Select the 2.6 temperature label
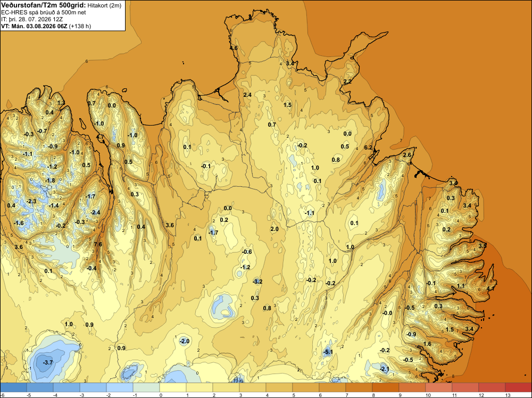Image resolution: width=532 pixels, height=398 pixels. (407, 155)
